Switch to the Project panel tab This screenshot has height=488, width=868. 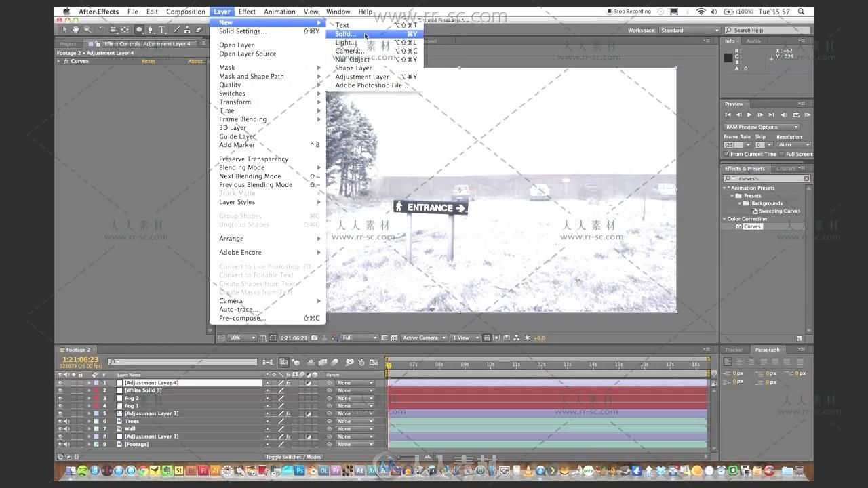tap(68, 44)
